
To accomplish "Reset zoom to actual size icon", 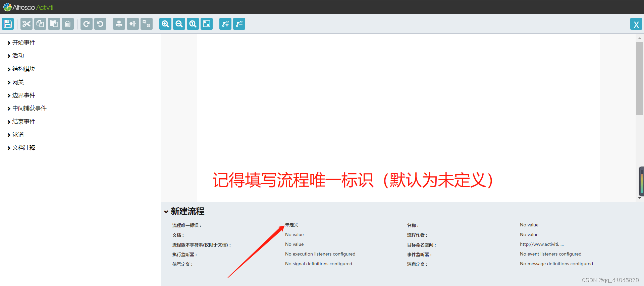I will (x=193, y=24).
